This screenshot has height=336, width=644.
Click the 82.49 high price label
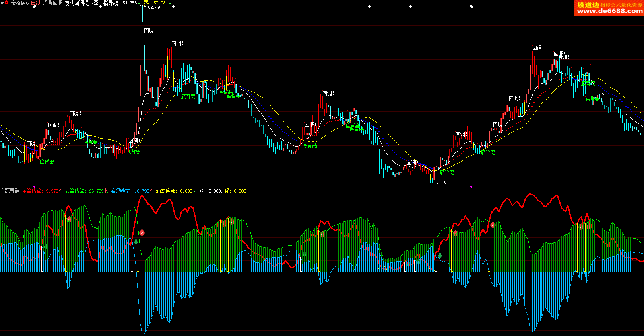click(154, 7)
